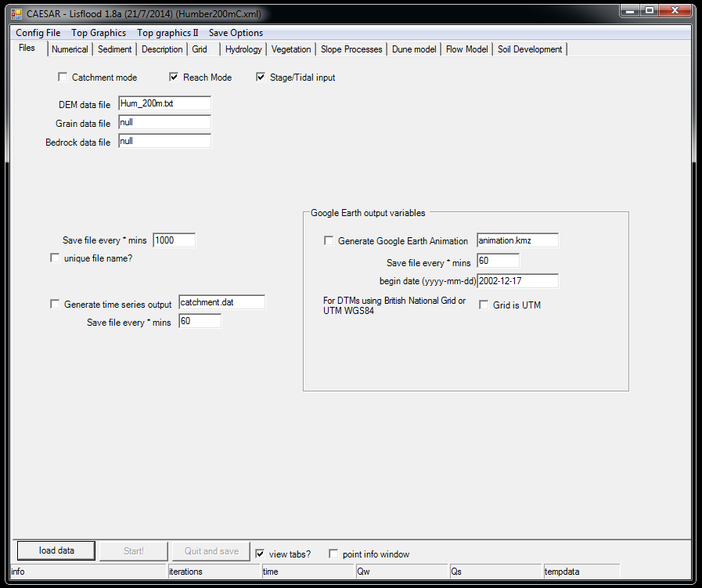
Task: Open the Top Graphics menu
Action: [x=98, y=32]
